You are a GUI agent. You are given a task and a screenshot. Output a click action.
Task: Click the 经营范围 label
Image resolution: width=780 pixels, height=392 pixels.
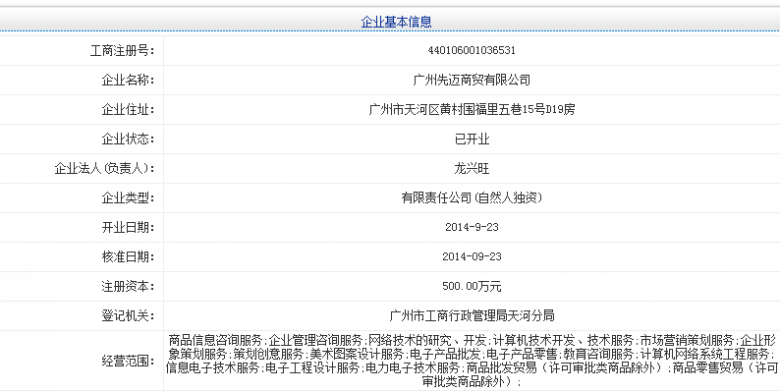coord(128,362)
